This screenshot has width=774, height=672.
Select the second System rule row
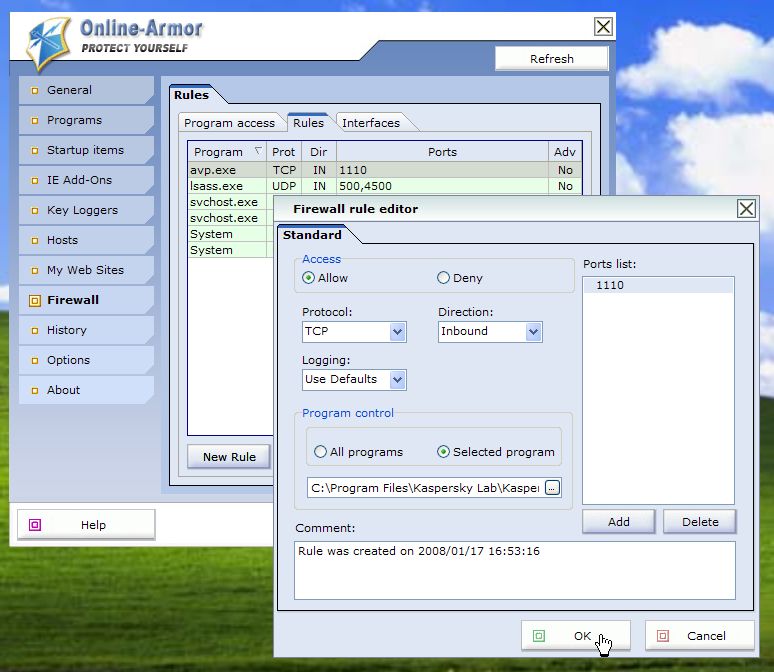[231, 250]
